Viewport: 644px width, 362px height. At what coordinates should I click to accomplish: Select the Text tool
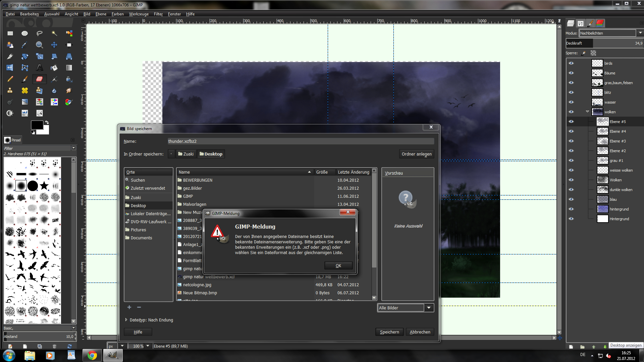[40, 68]
